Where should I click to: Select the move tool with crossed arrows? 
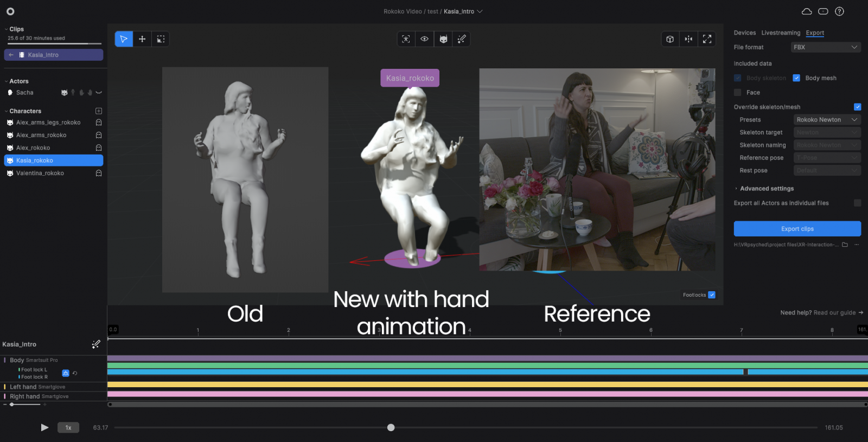coord(142,39)
